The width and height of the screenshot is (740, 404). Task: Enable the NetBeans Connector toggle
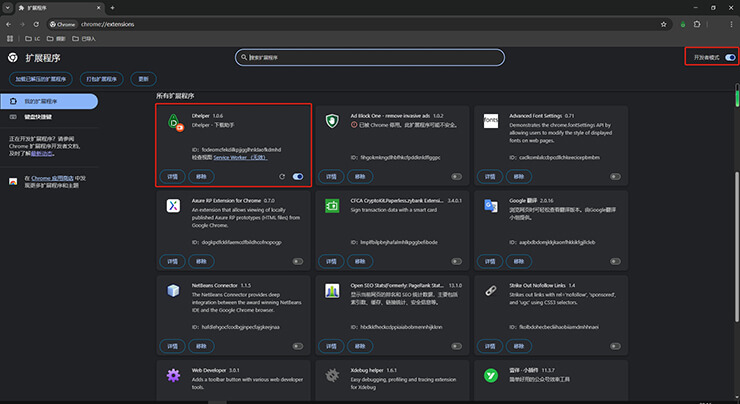298,346
